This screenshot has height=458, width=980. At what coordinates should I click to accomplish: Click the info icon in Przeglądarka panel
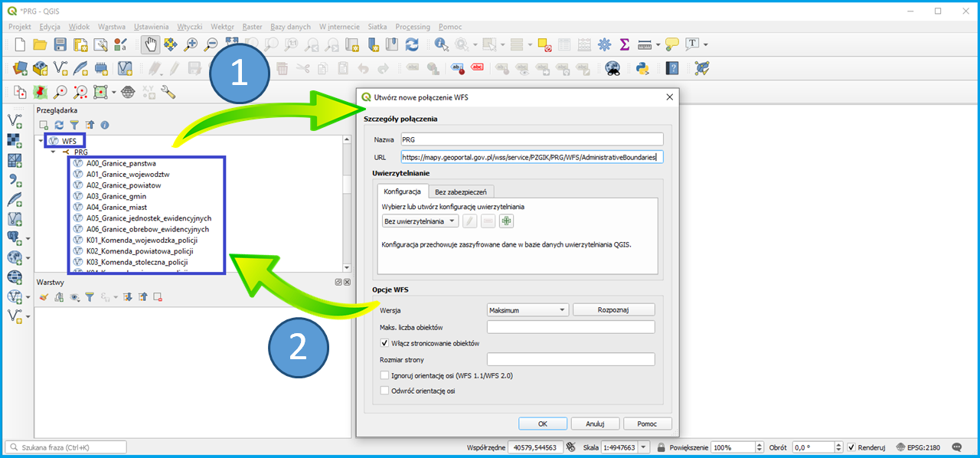pos(105,124)
